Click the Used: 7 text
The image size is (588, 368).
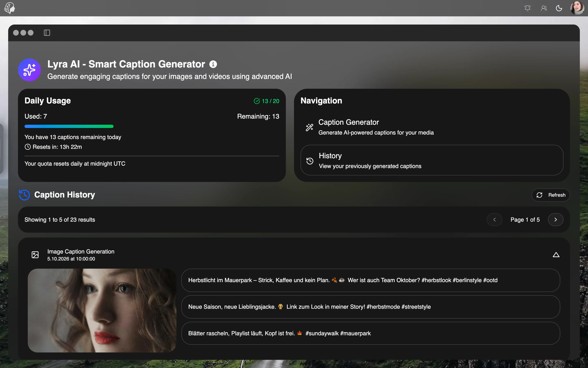coord(36,116)
